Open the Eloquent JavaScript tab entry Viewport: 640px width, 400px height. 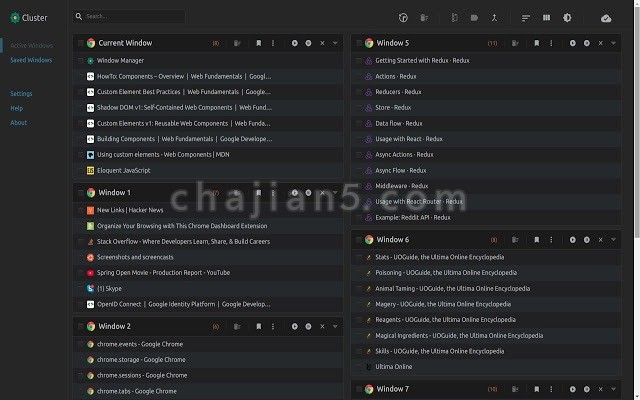(124, 170)
